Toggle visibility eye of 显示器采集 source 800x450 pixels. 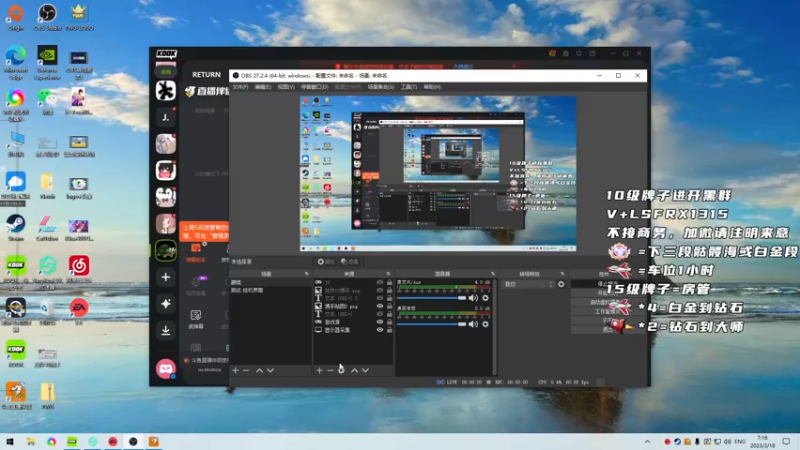point(380,330)
